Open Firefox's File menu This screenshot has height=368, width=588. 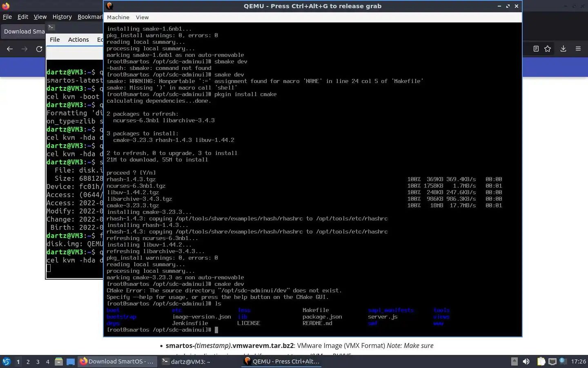pos(7,17)
